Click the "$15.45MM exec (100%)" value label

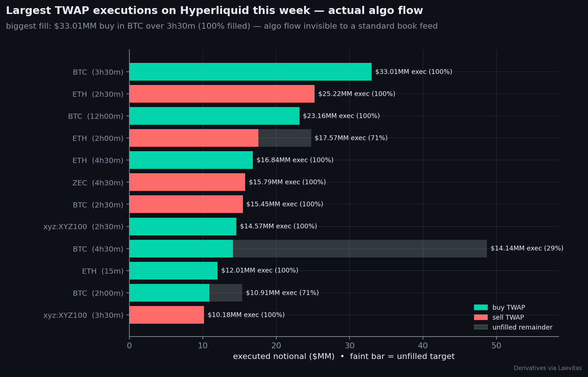[285, 204]
